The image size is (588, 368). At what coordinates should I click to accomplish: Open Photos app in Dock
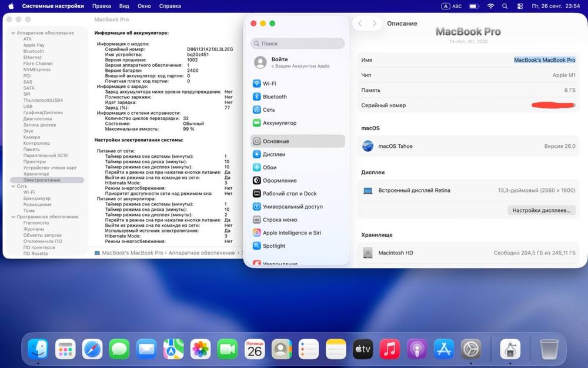coord(201,349)
